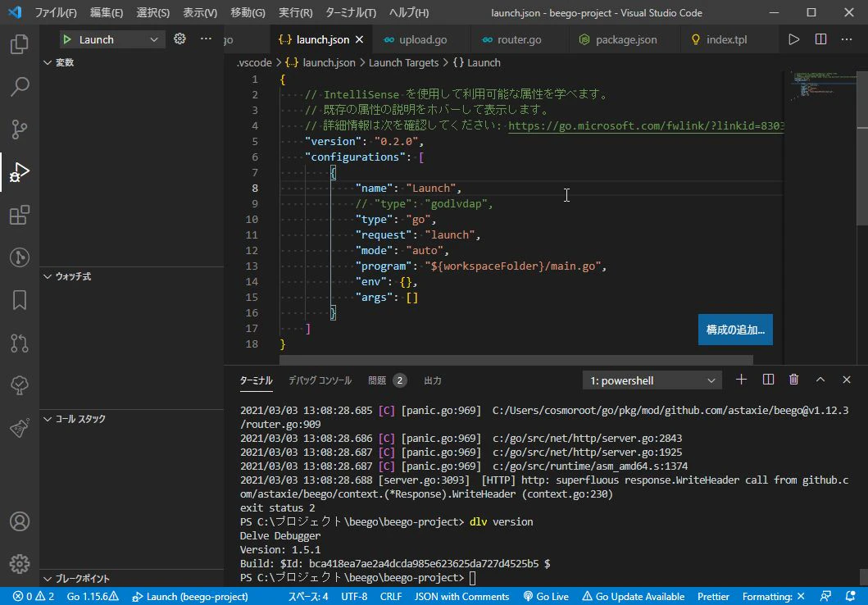Create a new terminal with plus icon
Viewport: 868px width, 605px height.
tap(741, 380)
